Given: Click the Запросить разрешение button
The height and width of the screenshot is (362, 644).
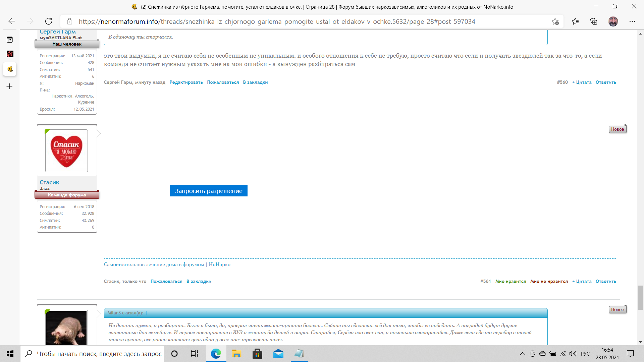Looking at the screenshot, I should pos(209,191).
